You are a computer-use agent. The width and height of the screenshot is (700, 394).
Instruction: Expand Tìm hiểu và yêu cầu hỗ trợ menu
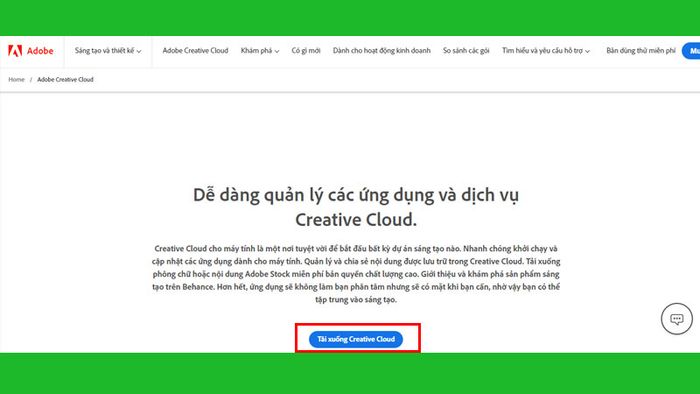coord(546,51)
